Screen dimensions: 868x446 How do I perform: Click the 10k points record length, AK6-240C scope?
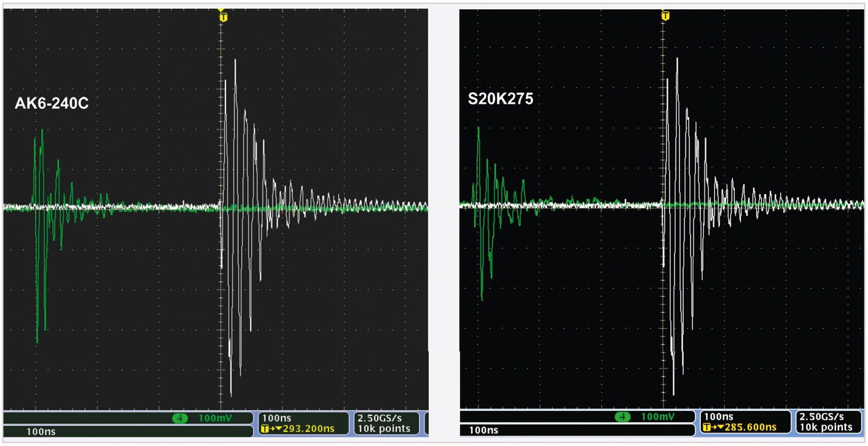(384, 428)
